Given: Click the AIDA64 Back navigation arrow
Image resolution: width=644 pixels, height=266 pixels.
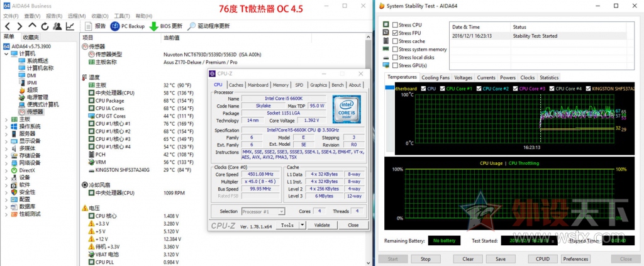Looking at the screenshot, I should pos(8,26).
